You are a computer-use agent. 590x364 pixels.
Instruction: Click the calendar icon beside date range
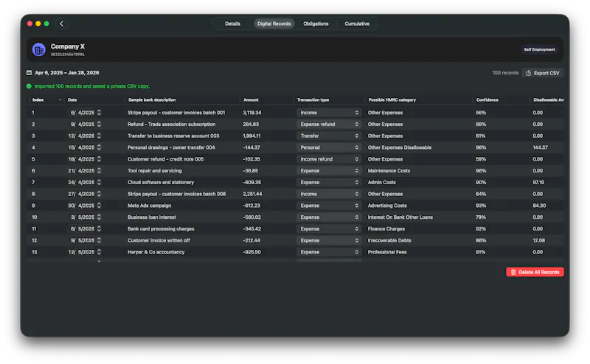29,72
